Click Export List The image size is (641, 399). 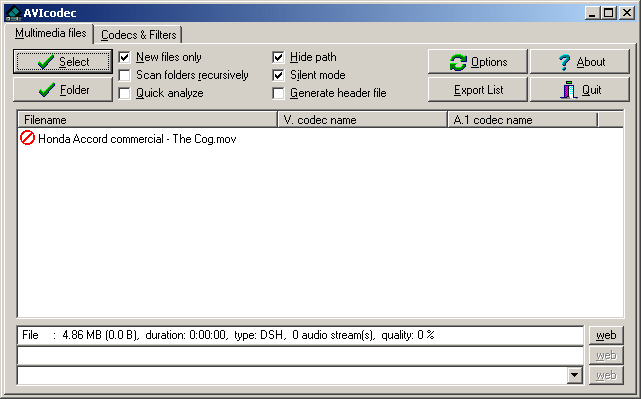477,90
